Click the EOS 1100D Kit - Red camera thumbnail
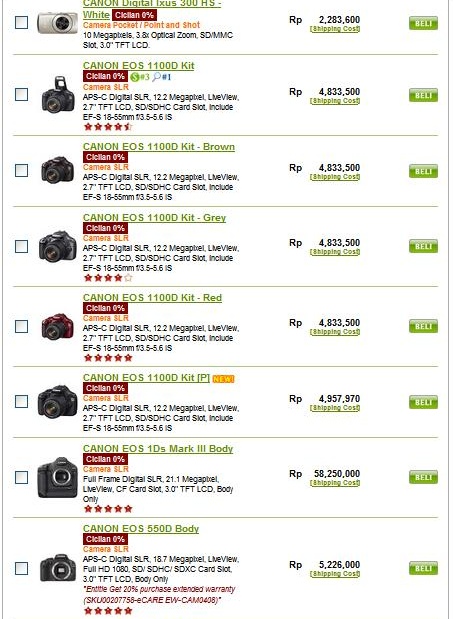The height and width of the screenshot is (619, 453). [58, 326]
